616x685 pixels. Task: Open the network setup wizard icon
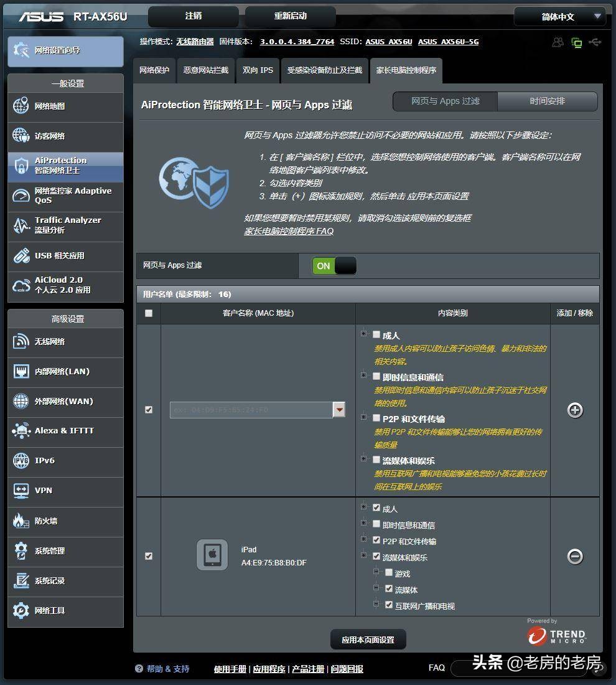click(21, 50)
